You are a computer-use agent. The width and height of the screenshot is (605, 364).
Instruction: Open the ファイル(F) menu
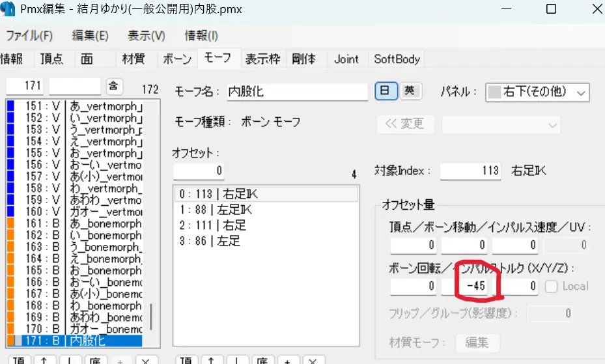click(29, 36)
